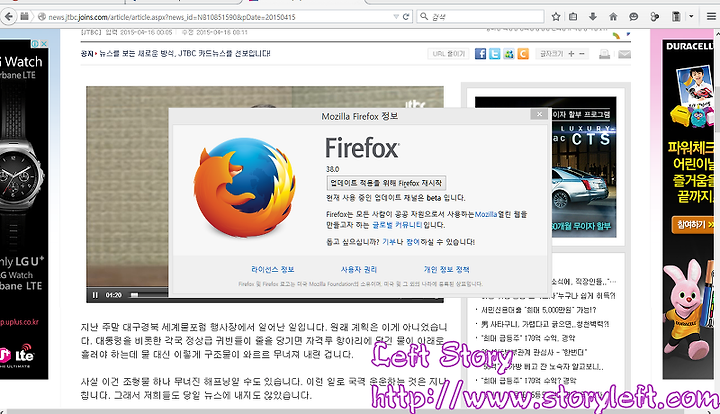Click the address bar URL field

tap(218, 17)
